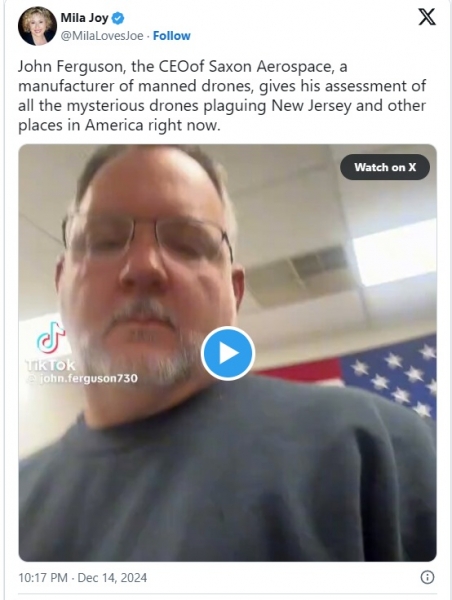
Task: Click the Mila Joy display name
Action: tap(85, 18)
